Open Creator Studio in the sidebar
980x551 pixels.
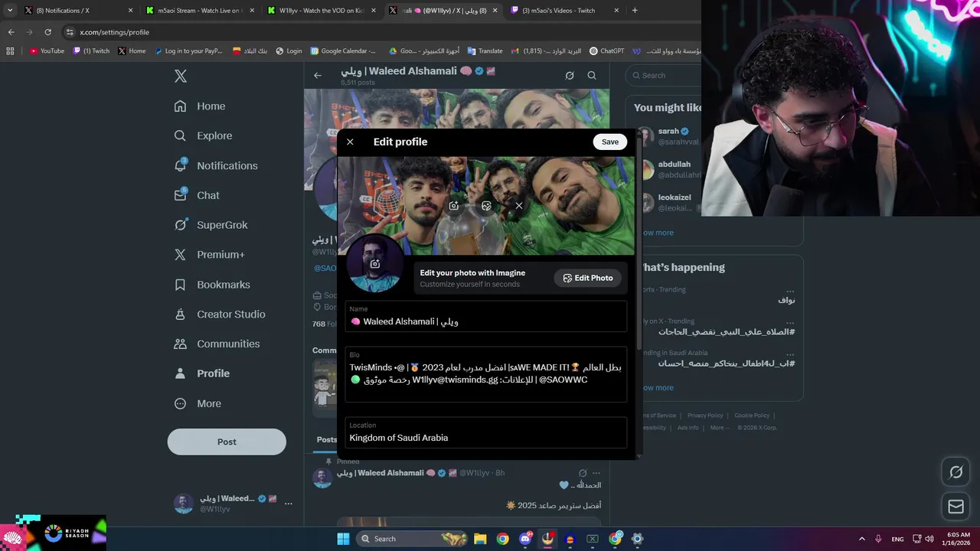220,314
